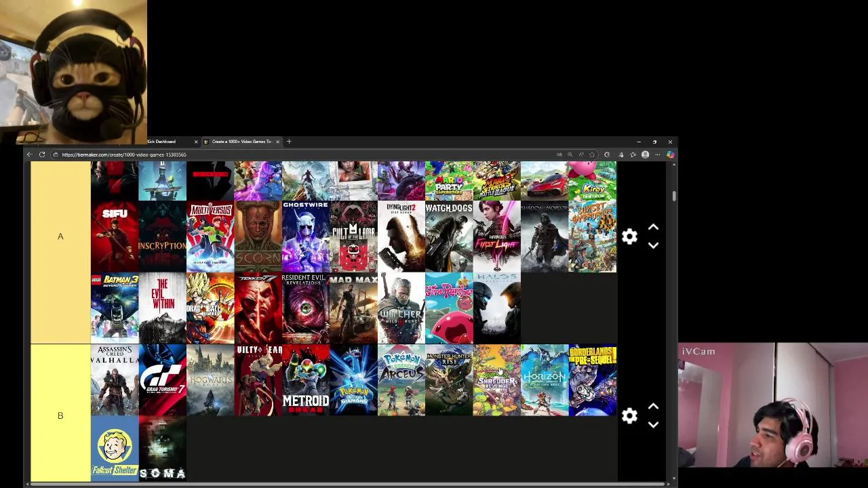
Task: Move tier A up with arrow
Action: coord(653,227)
